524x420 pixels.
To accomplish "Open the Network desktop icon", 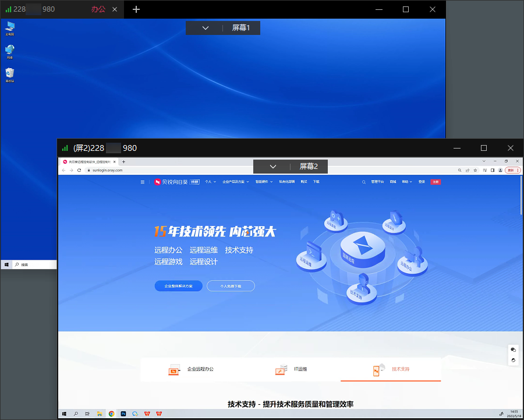I will point(10,51).
